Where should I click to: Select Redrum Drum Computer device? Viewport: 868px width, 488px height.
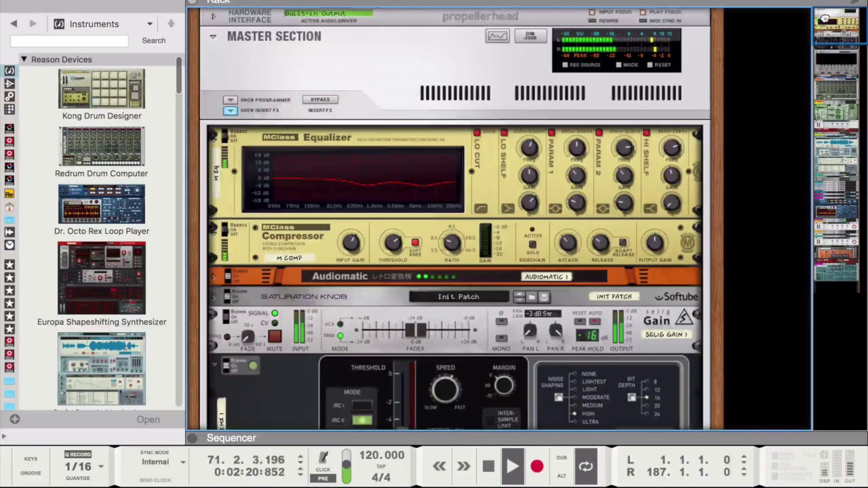tap(102, 152)
